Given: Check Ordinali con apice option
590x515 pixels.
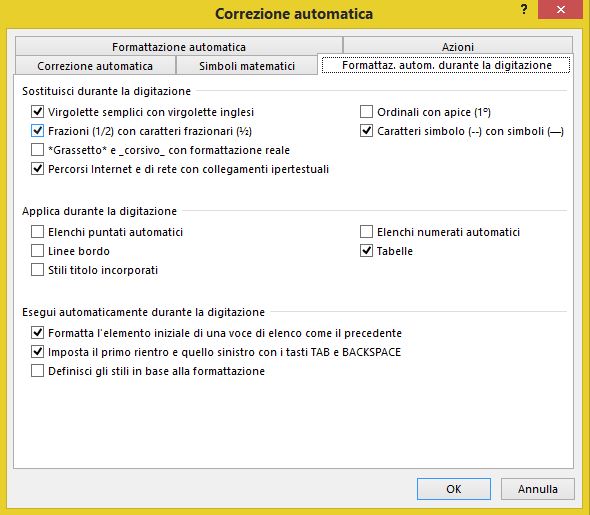Looking at the screenshot, I should pos(366,112).
